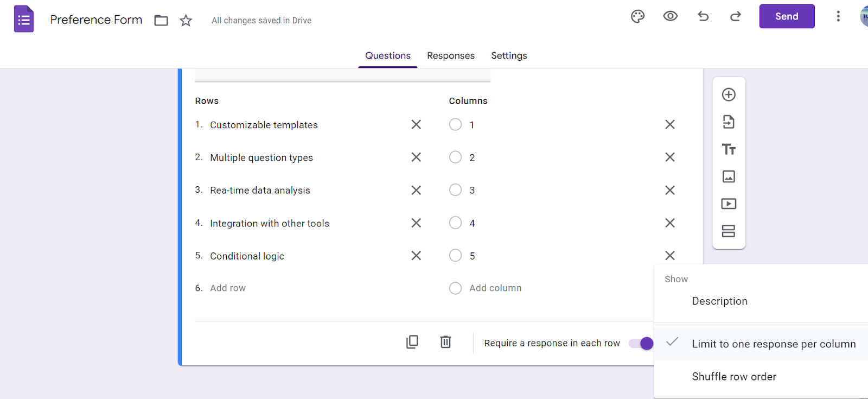Delete column 2
Image resolution: width=868 pixels, height=399 pixels.
(670, 157)
